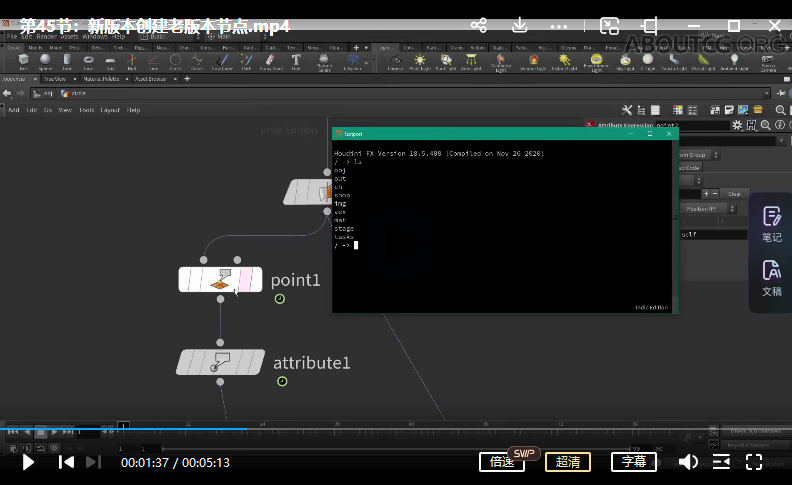Viewport: 792px width, 485px height.
Task: Open the share icon in title bar
Action: click(x=479, y=25)
